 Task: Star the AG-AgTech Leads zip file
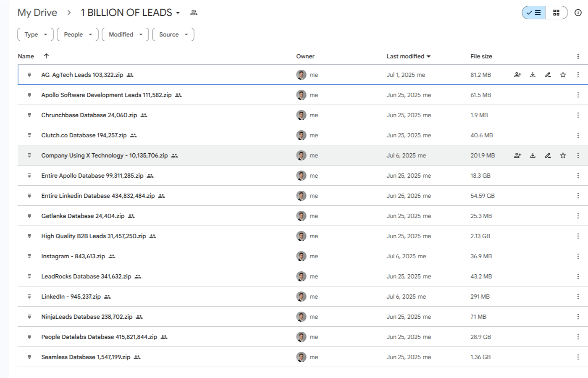pyautogui.click(x=563, y=75)
